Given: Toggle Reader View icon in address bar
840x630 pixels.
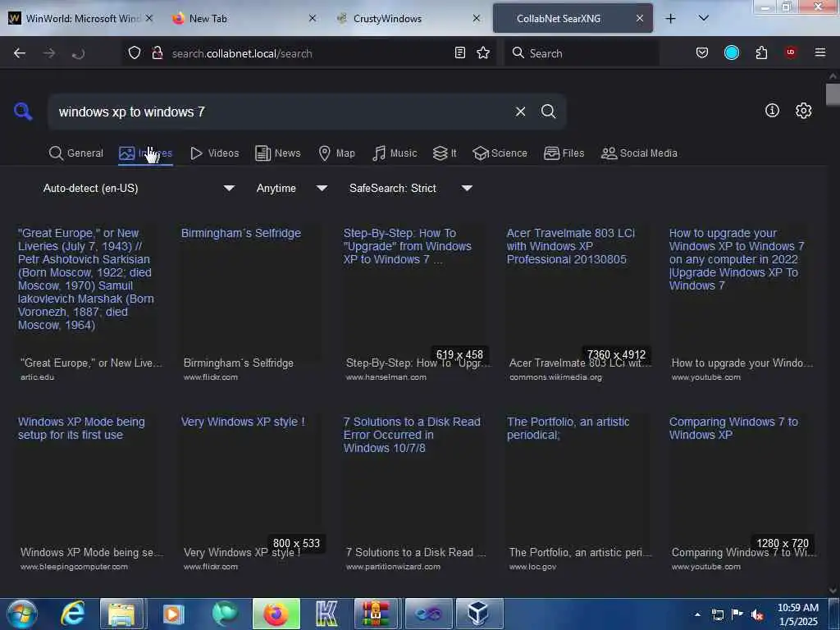Looking at the screenshot, I should point(459,52).
